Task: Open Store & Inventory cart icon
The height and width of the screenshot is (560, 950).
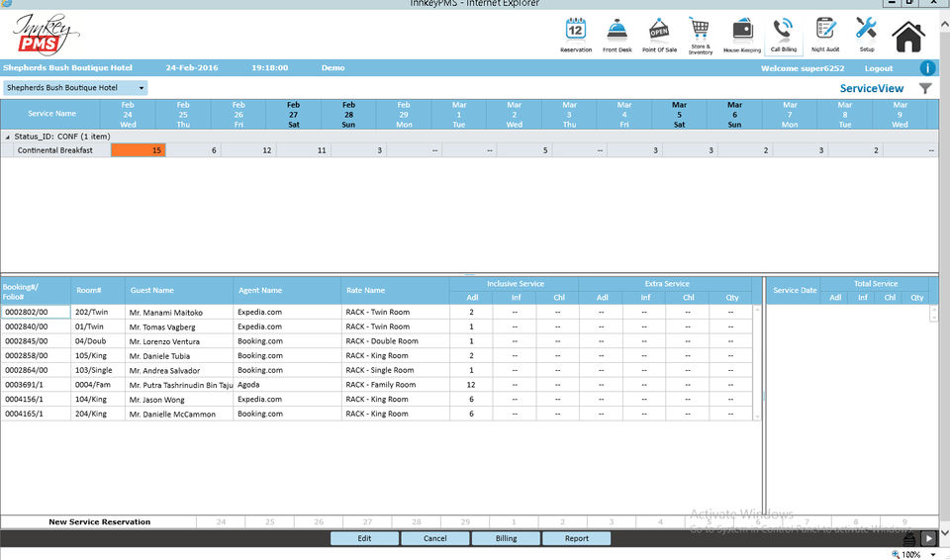Action: click(700, 36)
